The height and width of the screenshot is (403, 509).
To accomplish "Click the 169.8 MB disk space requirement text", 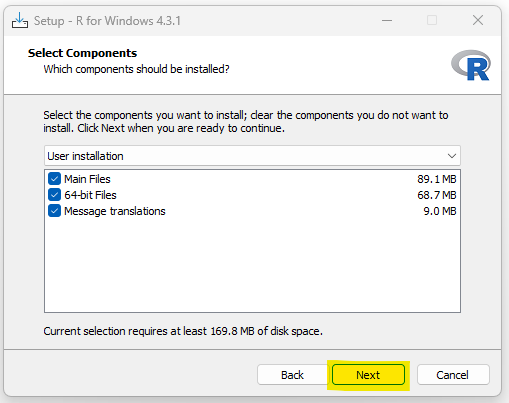I will pyautogui.click(x=183, y=331).
